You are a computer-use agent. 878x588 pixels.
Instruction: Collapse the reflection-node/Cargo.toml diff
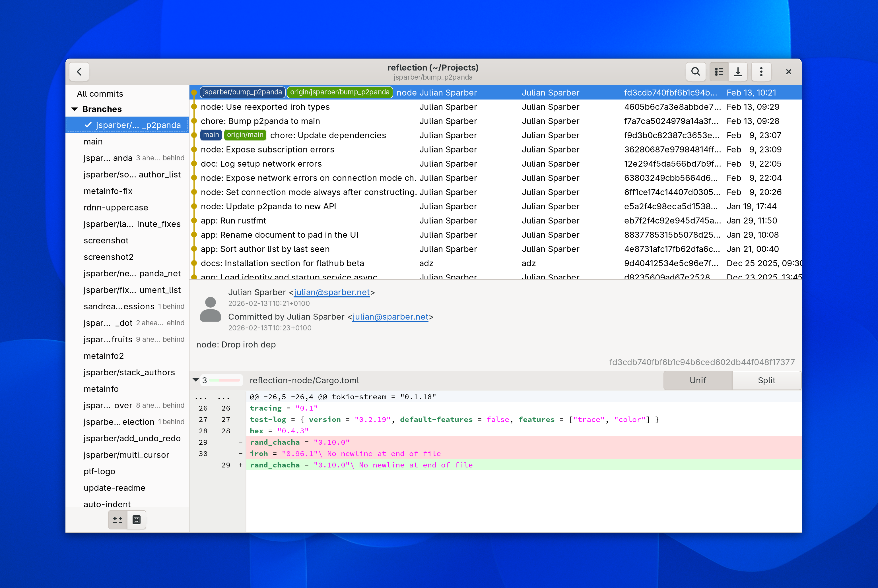[x=195, y=380]
